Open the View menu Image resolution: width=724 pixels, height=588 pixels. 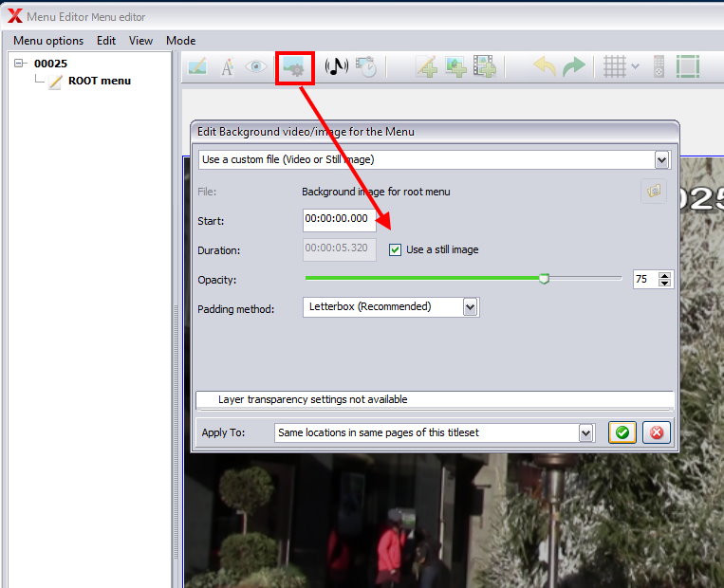tap(140, 41)
